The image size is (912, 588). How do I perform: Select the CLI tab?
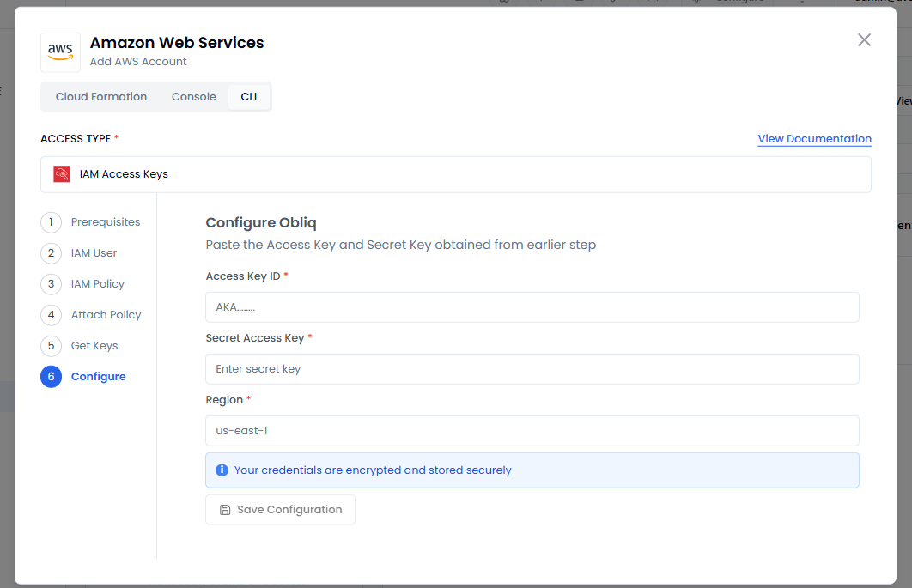(248, 97)
